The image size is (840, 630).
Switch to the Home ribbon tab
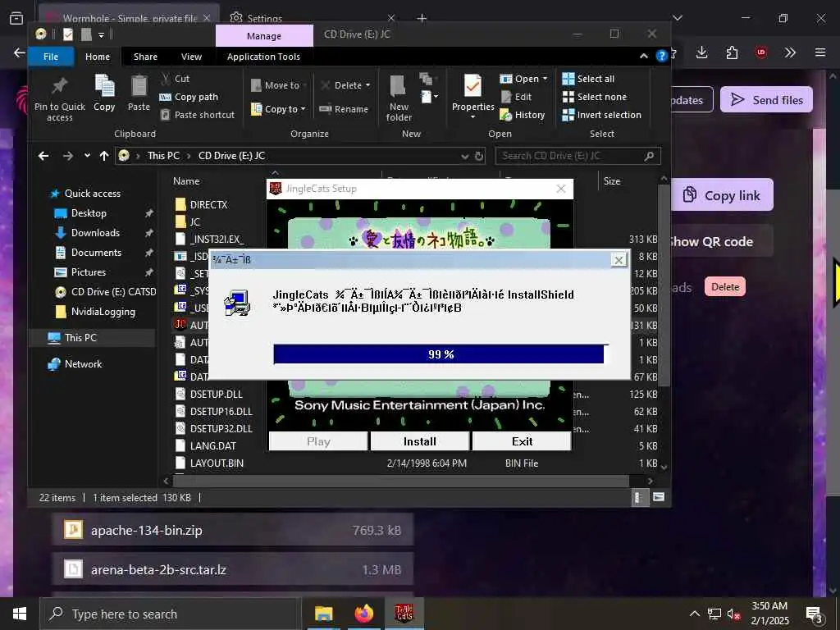[98, 57]
